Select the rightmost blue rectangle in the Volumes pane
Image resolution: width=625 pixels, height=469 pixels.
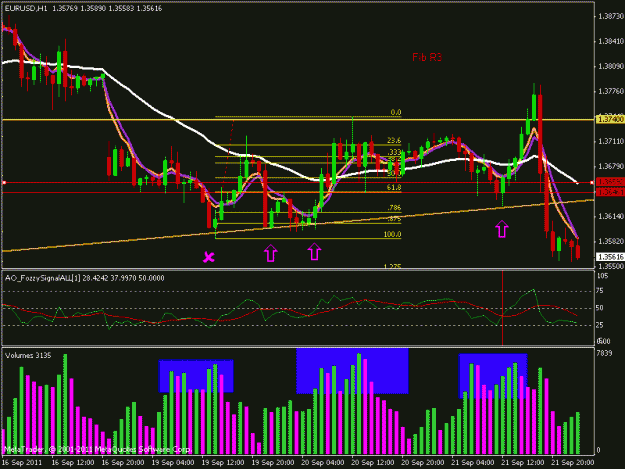point(493,376)
